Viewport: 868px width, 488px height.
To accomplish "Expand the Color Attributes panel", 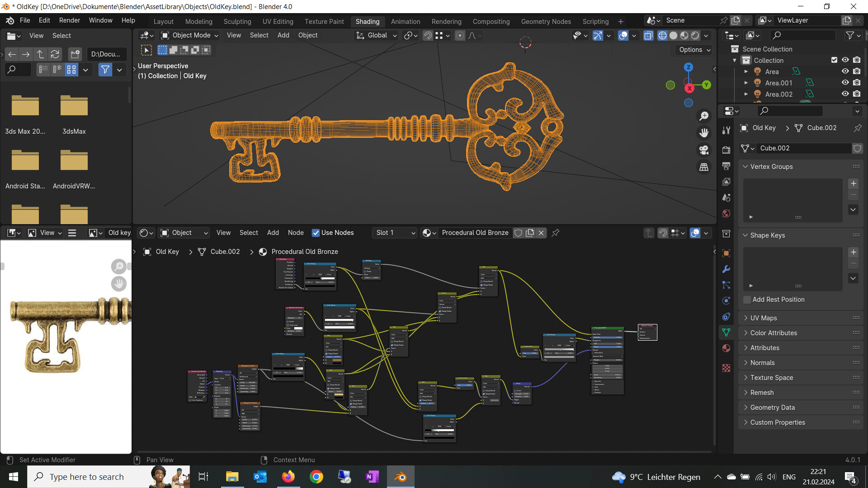I will 802,333.
